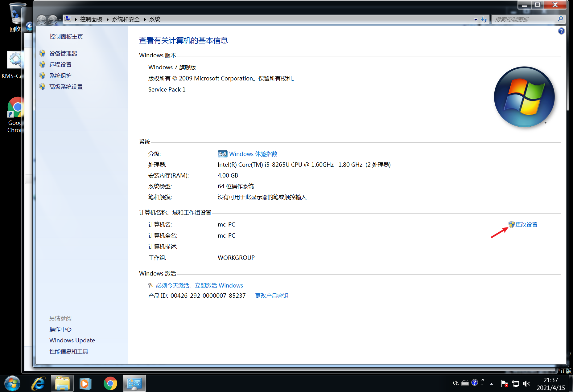Click Change product key link
The width and height of the screenshot is (573, 392).
point(272,296)
